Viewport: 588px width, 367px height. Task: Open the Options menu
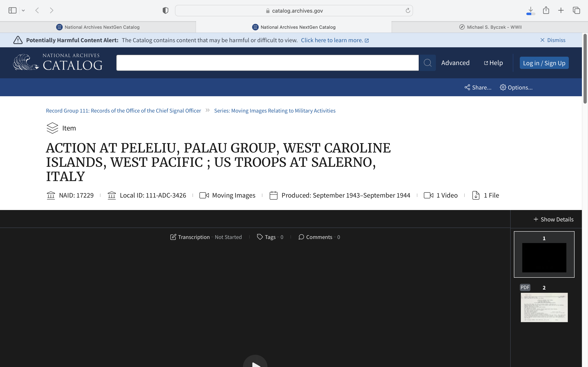pos(516,87)
